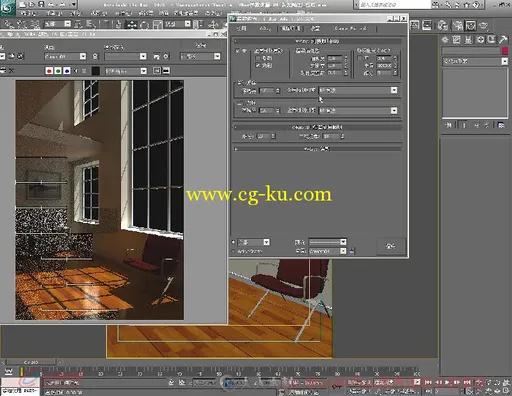Click the black color swatch in frame buffer toolbar

point(96,71)
